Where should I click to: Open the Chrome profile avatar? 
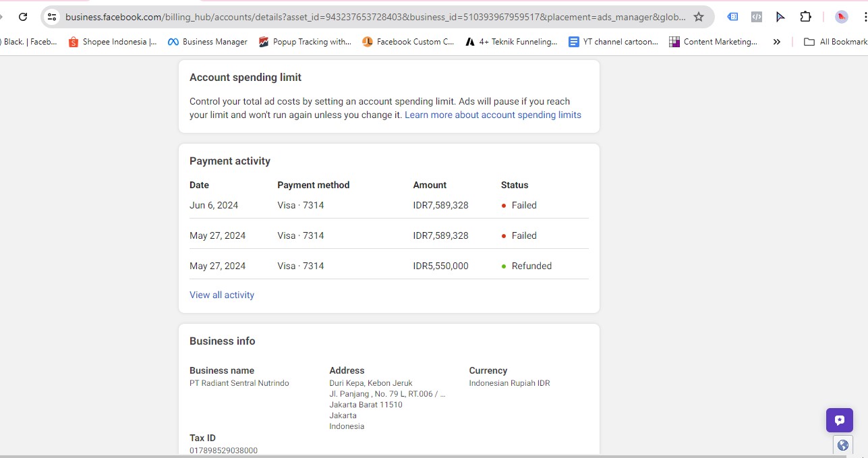841,17
